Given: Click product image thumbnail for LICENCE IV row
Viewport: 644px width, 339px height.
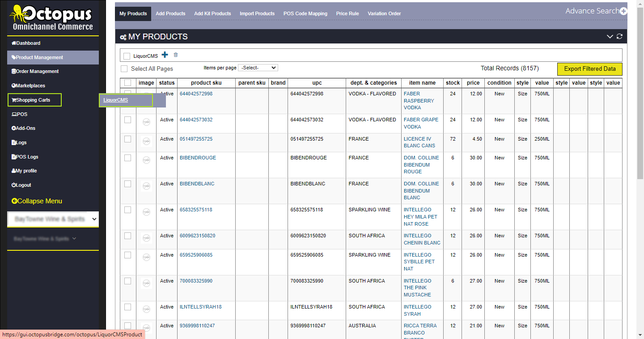Looking at the screenshot, I should click(x=146, y=141).
